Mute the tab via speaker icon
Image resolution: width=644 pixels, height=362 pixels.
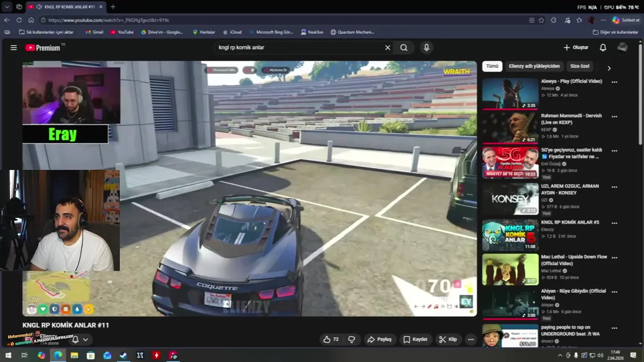[x=39, y=7]
